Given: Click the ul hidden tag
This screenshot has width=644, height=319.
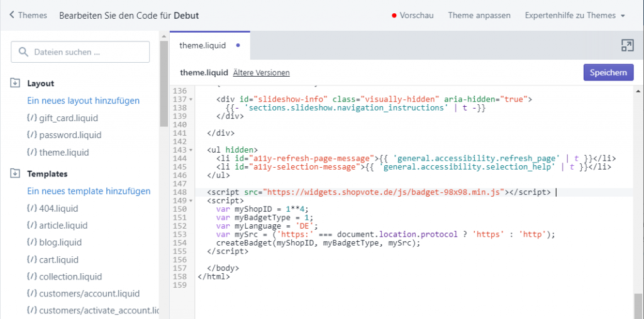Looking at the screenshot, I should pyautogui.click(x=233, y=149).
